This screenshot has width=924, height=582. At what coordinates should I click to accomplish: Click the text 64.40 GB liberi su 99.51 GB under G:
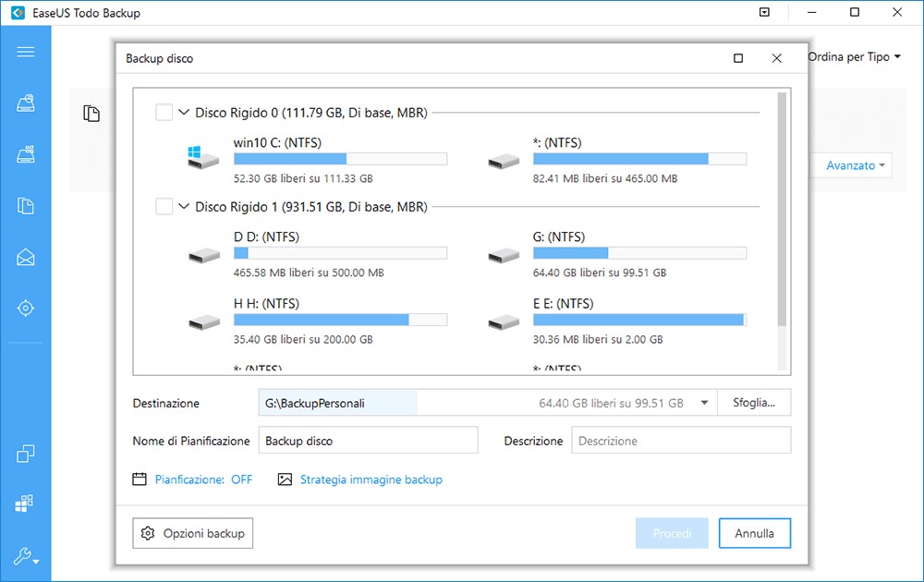[x=600, y=273]
